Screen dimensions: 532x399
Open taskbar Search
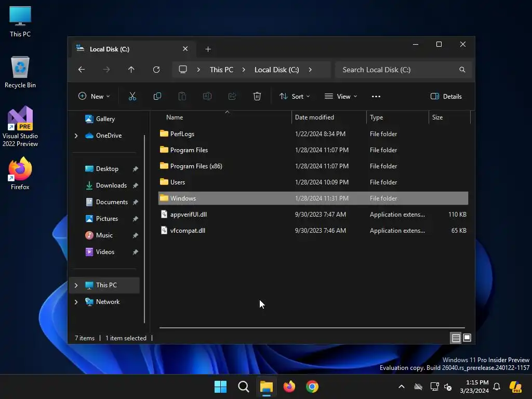pyautogui.click(x=244, y=387)
